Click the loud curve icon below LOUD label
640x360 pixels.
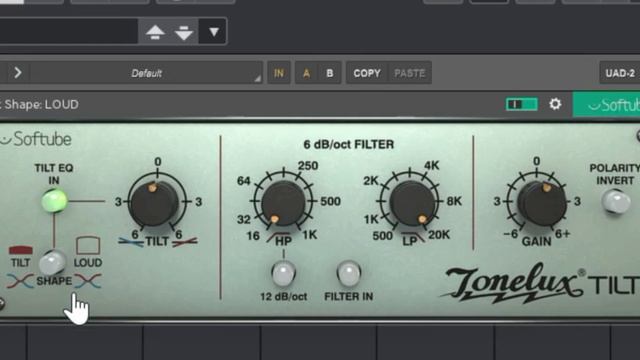[88, 281]
